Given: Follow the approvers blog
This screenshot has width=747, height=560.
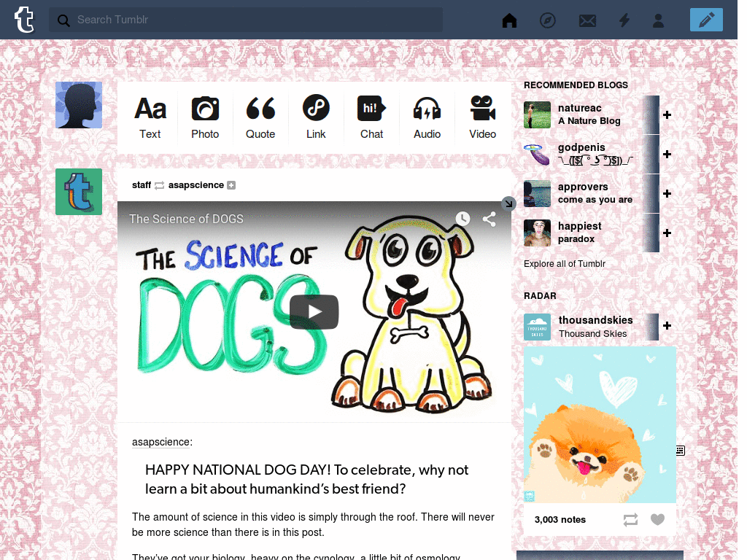Looking at the screenshot, I should [x=667, y=193].
